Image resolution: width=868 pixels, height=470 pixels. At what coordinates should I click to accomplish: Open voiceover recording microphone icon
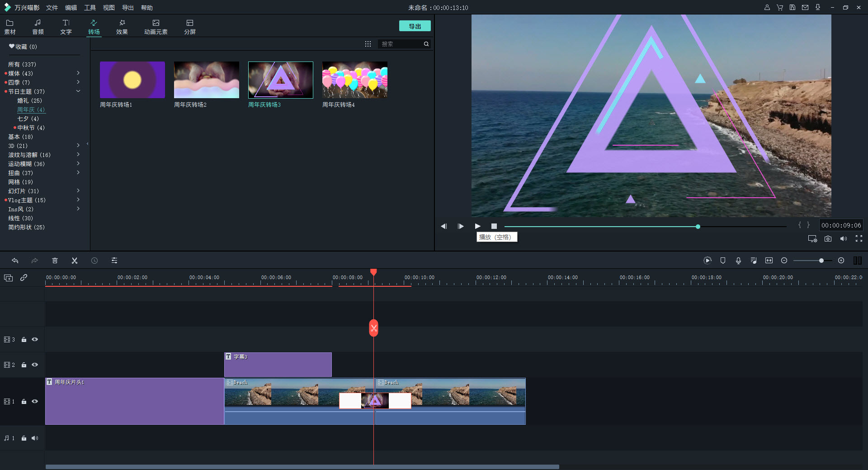[738, 261]
